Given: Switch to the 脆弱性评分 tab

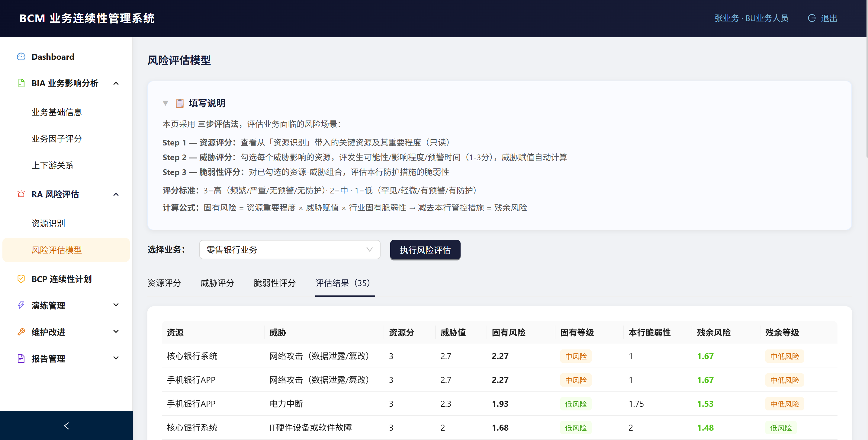Looking at the screenshot, I should (x=275, y=283).
